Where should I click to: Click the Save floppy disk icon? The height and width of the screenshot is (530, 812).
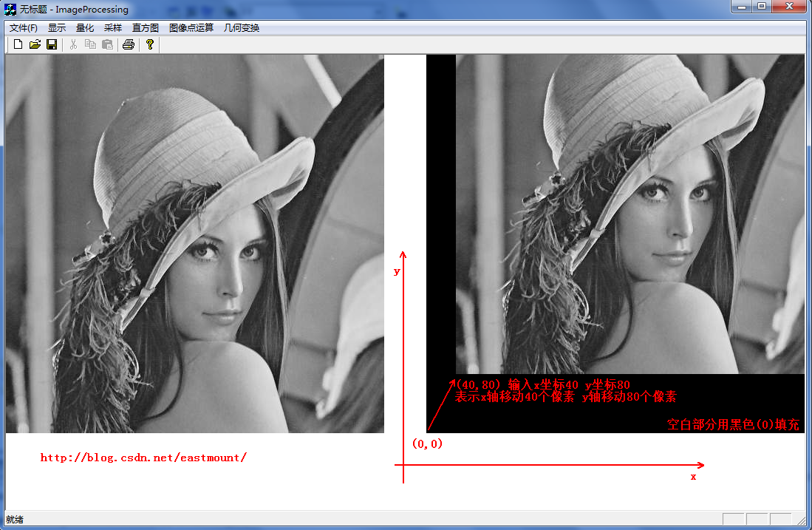click(52, 44)
